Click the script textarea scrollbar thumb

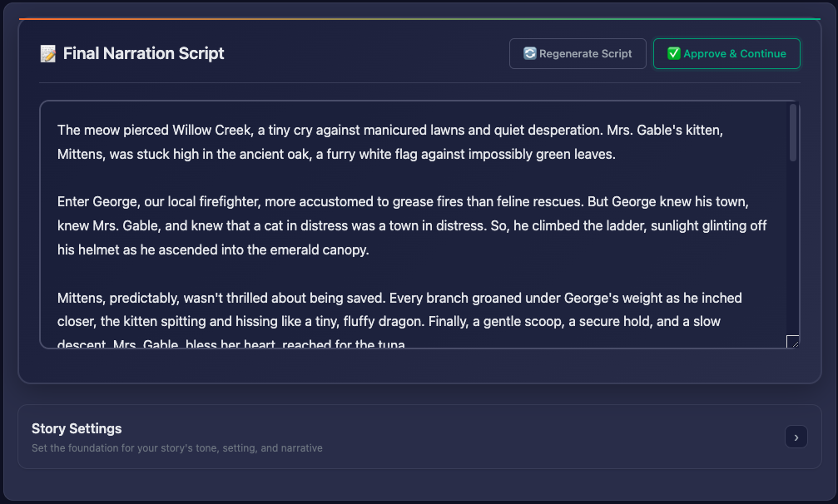click(793, 133)
